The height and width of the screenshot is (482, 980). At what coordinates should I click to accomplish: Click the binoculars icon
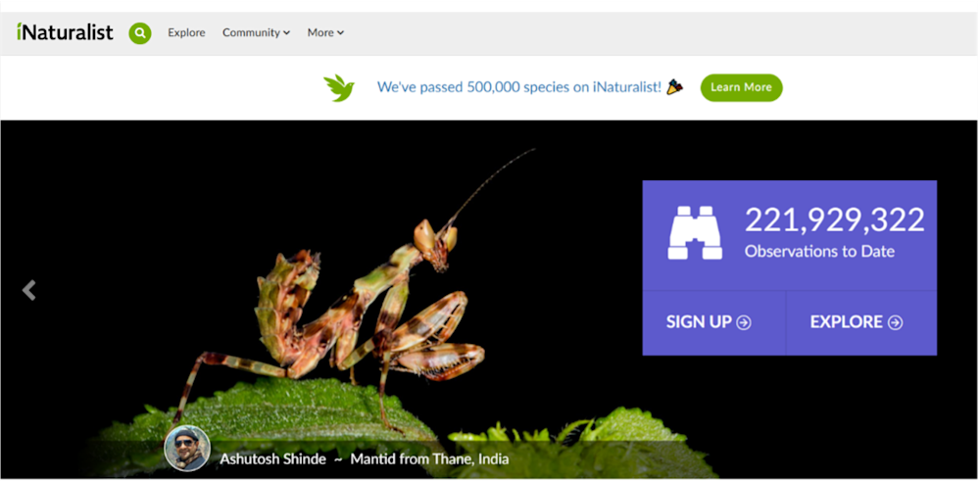coord(695,232)
